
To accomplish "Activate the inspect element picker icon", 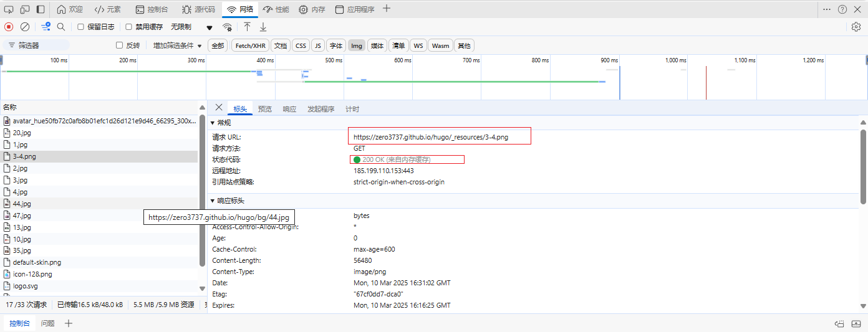I will [x=9, y=9].
